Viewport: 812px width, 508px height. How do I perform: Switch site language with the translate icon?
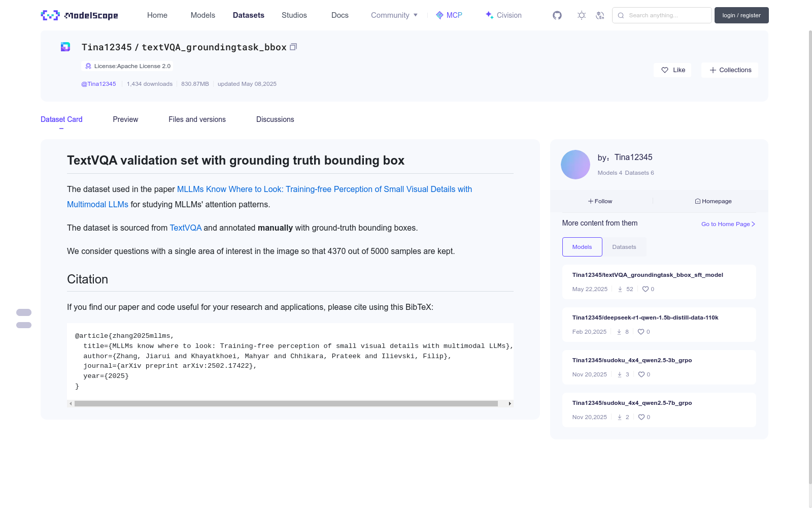click(x=600, y=15)
